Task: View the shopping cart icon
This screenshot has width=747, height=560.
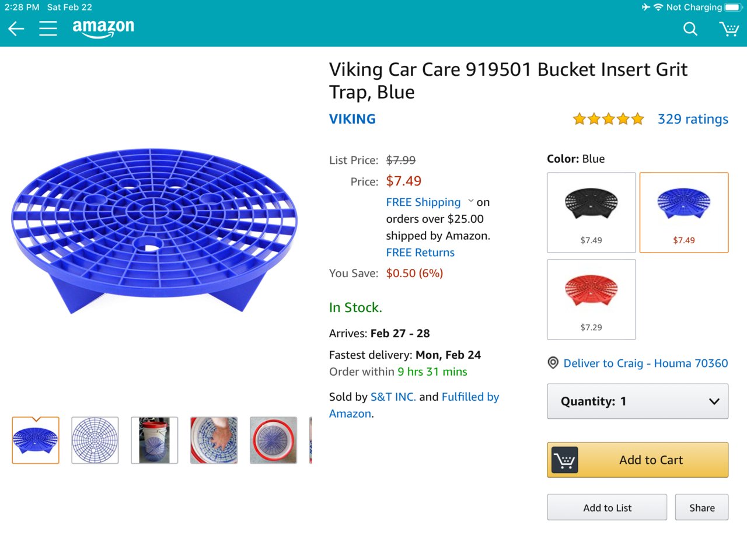Action: [x=729, y=29]
